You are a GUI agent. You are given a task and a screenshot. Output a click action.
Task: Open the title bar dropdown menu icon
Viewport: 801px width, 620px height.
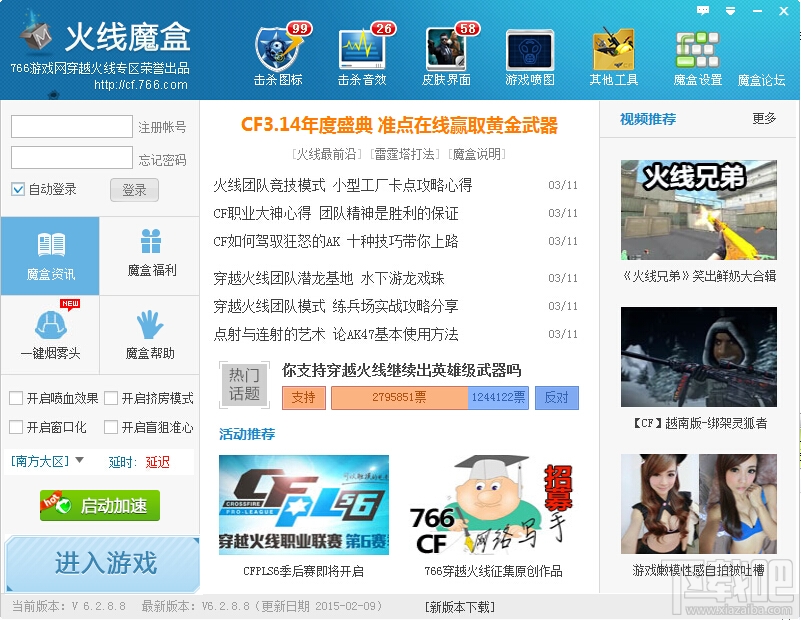(731, 11)
